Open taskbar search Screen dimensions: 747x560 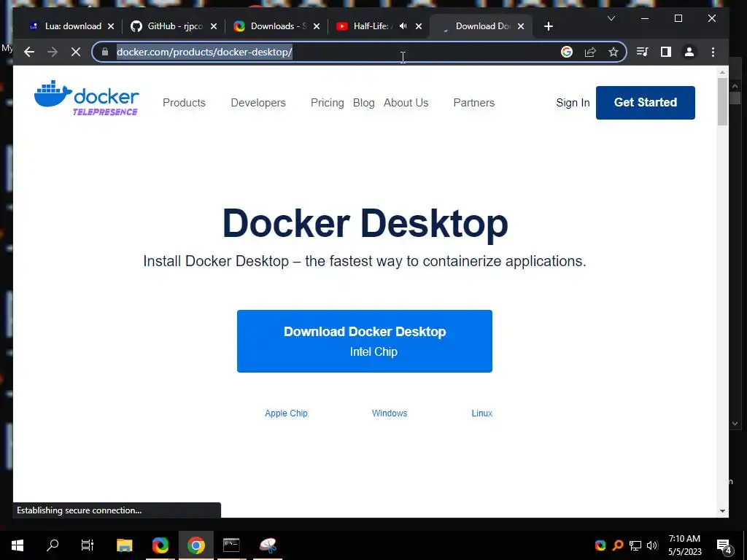click(53, 545)
